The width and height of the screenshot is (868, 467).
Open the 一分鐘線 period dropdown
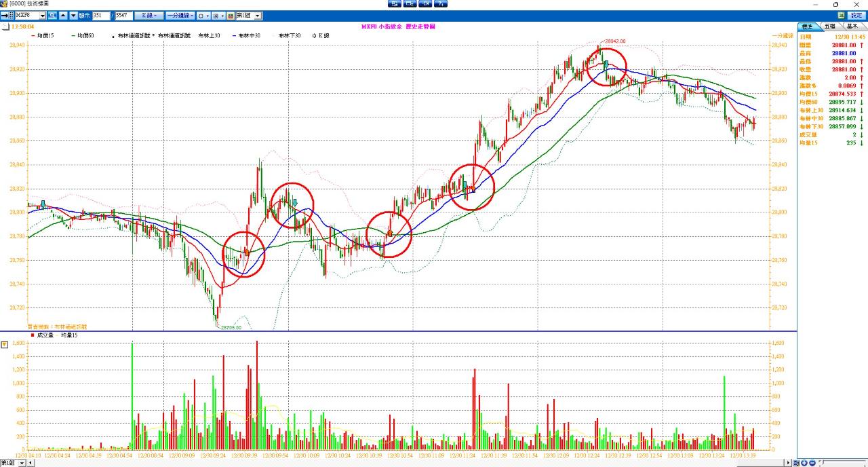point(180,15)
